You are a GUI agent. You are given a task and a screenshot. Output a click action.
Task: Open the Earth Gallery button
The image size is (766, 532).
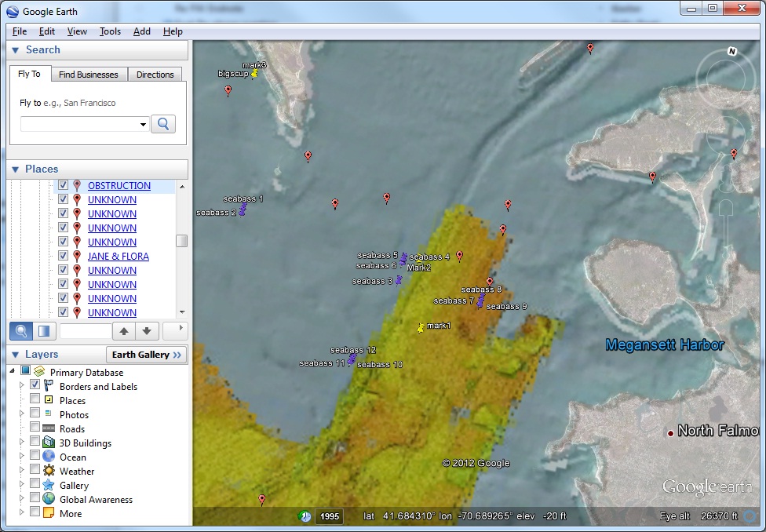point(146,355)
